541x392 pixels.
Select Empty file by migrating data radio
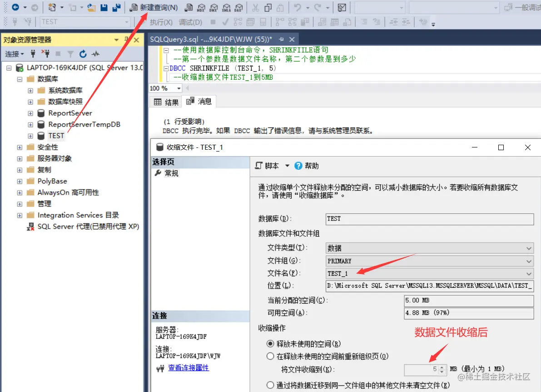[270, 385]
